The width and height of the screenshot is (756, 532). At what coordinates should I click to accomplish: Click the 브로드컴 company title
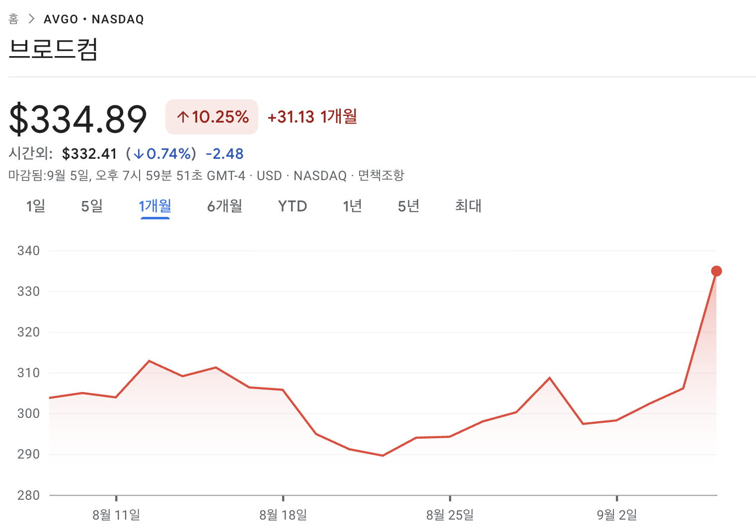[53, 49]
